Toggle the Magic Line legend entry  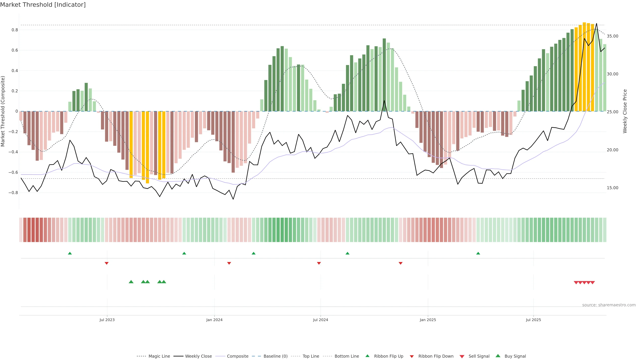(x=159, y=356)
